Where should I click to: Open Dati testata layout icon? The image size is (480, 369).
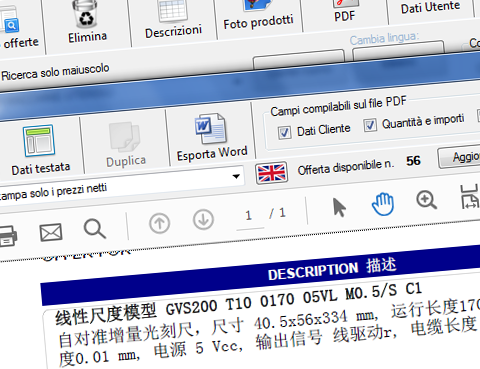point(39,141)
